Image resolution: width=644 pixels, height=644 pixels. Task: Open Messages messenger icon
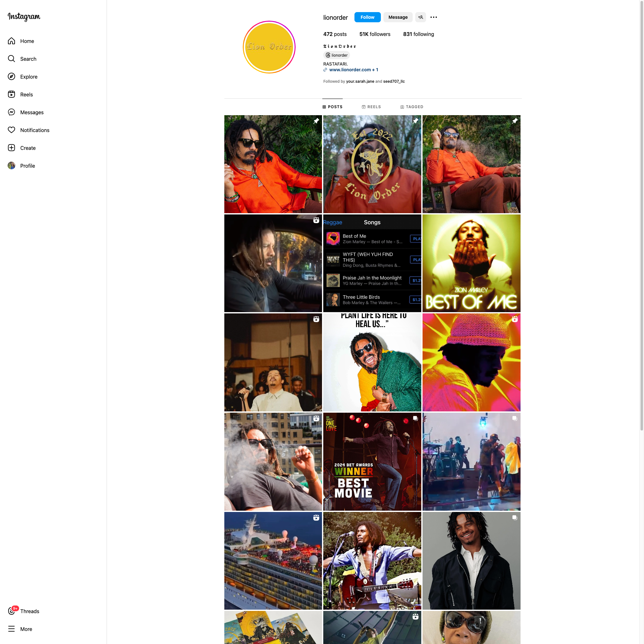tap(11, 112)
